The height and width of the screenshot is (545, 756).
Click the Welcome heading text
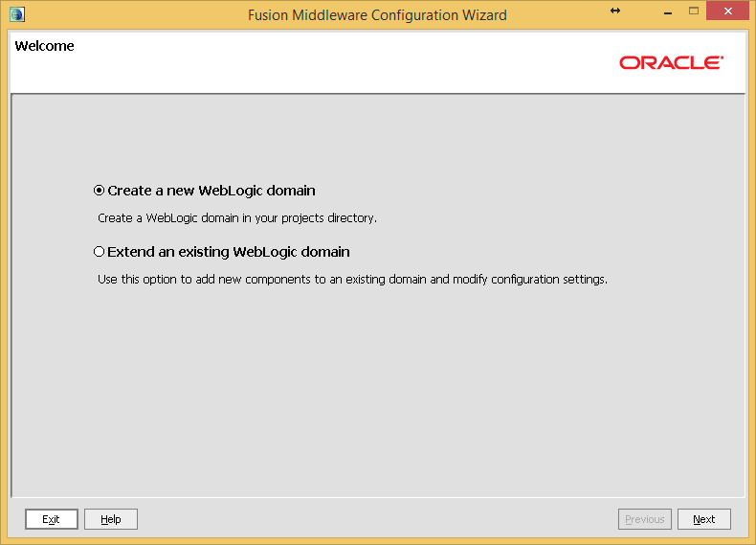44,46
